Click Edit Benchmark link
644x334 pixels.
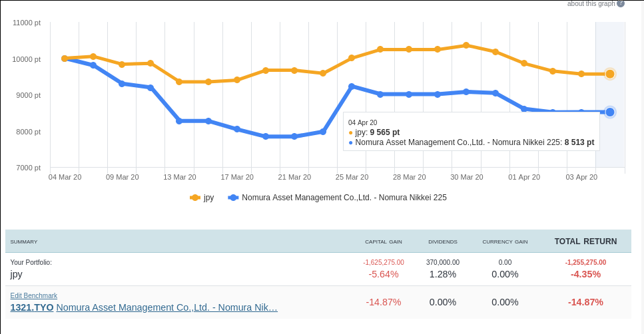[34, 295]
